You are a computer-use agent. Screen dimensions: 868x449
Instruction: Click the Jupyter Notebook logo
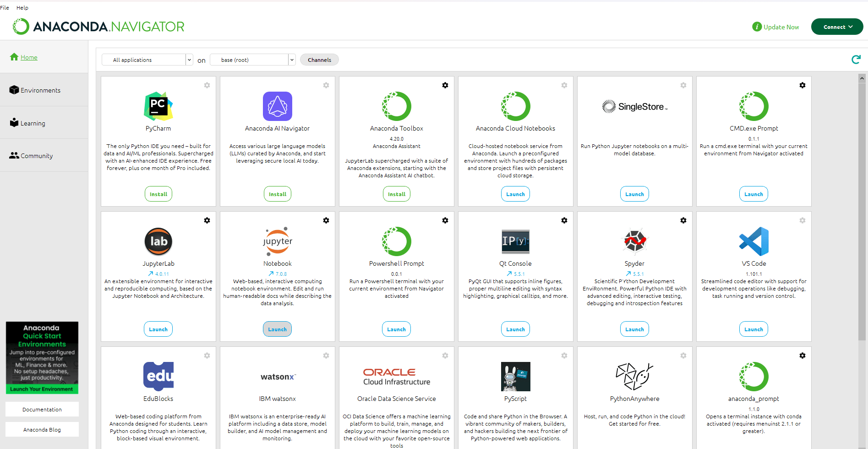coord(278,241)
